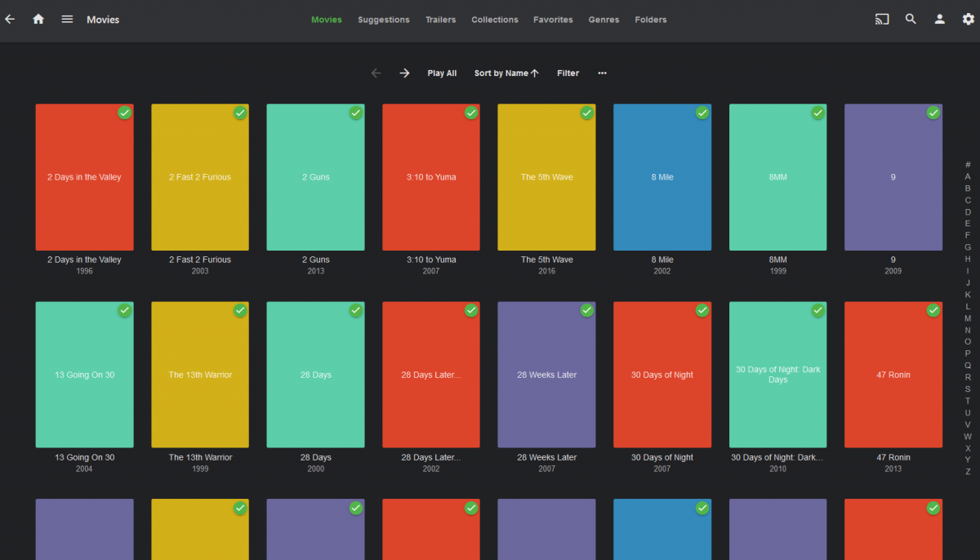Image resolution: width=980 pixels, height=560 pixels.
Task: Toggle watched checkmark on 2 Days in the Valley
Action: click(x=124, y=113)
